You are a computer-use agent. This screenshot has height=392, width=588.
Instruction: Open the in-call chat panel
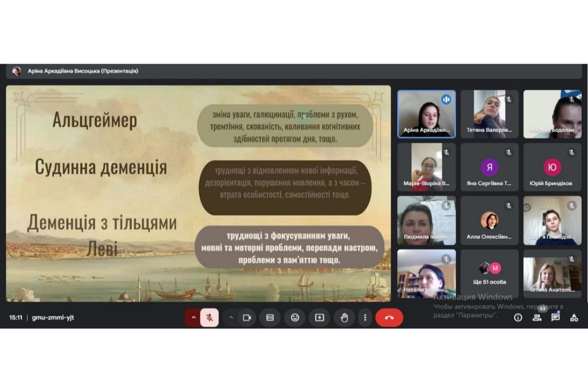(555, 318)
